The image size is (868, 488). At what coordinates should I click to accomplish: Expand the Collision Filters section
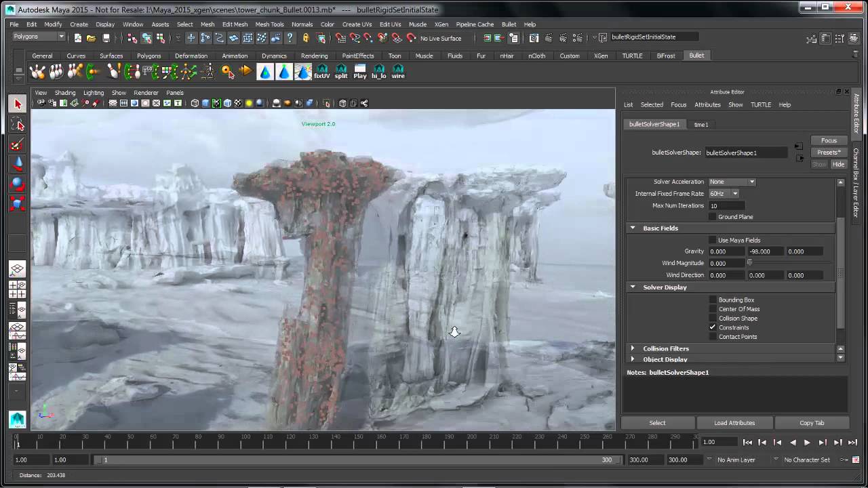point(665,348)
